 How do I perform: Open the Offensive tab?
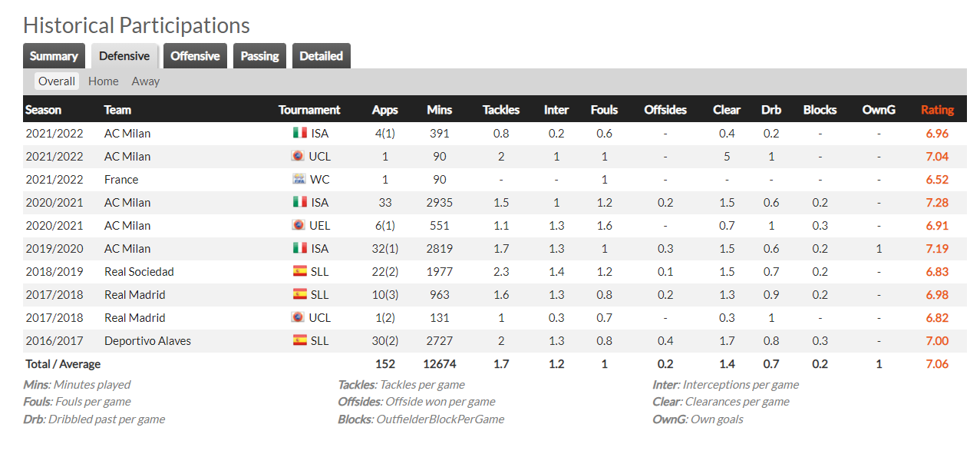pos(195,56)
